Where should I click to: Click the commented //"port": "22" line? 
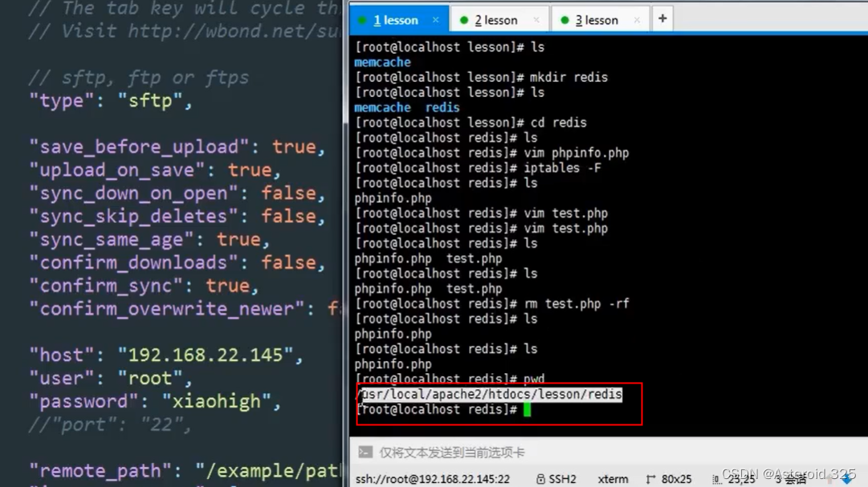[x=110, y=424]
